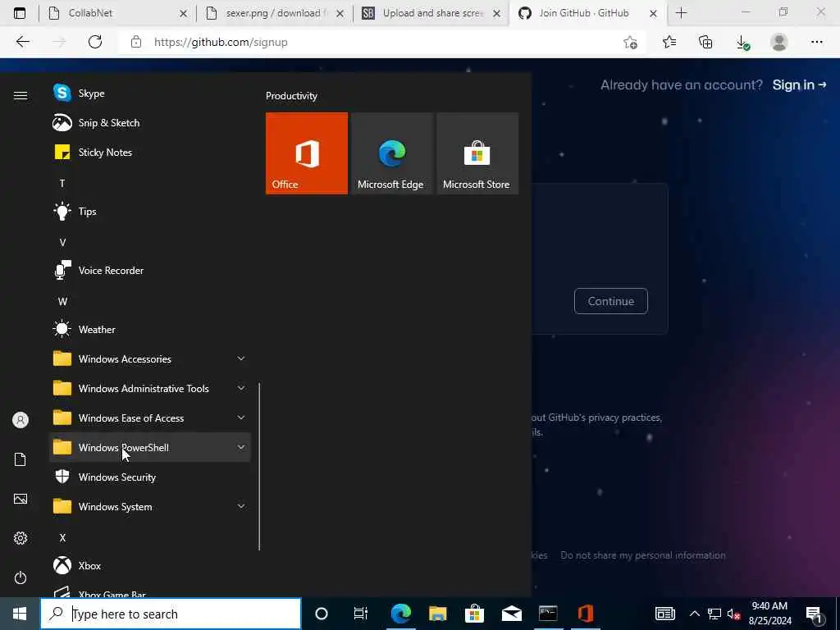Show hidden tray icons chevron
The image size is (840, 630).
[x=694, y=614]
